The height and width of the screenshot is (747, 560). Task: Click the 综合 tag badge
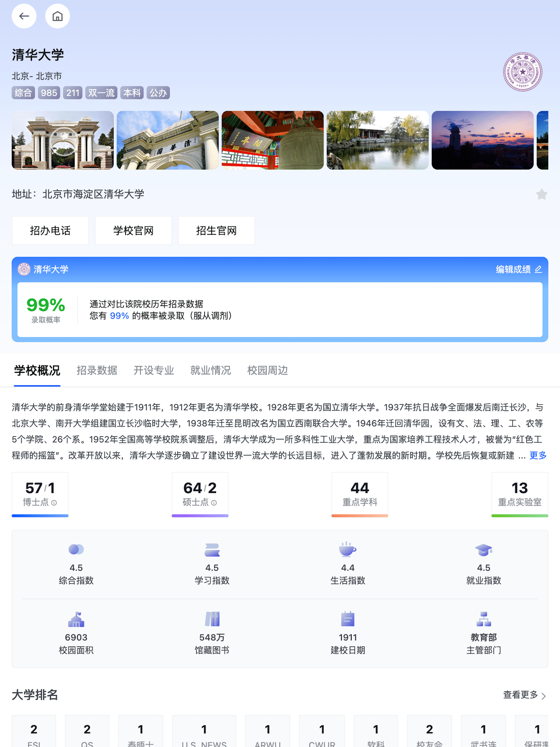click(23, 93)
